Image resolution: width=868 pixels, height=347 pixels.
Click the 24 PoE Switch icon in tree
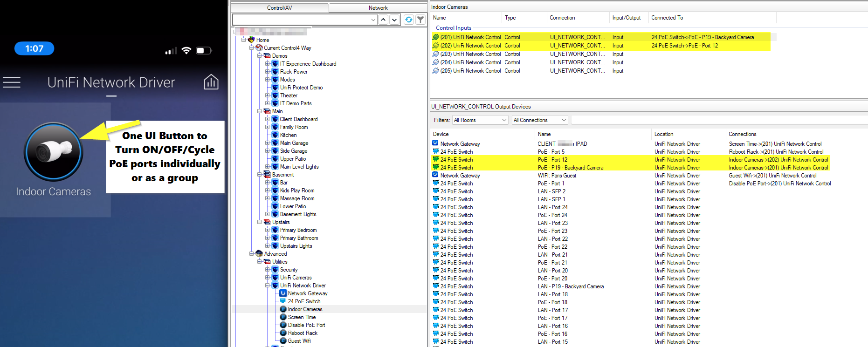coord(283,301)
